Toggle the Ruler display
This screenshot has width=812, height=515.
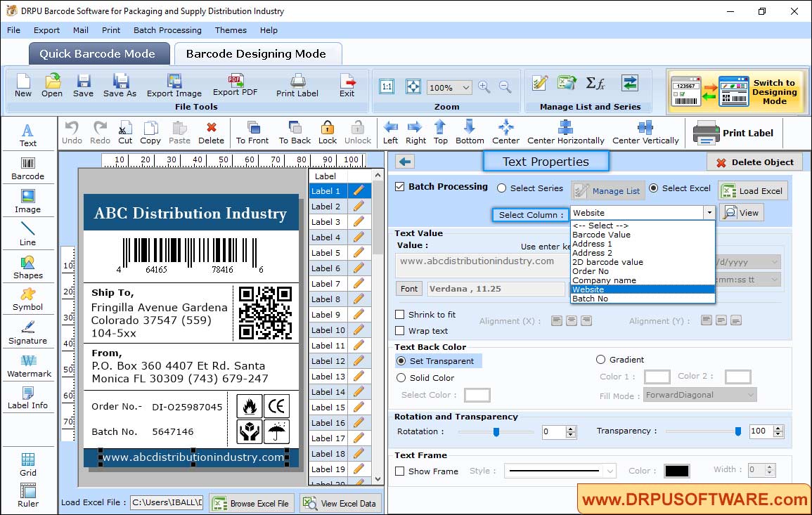(x=28, y=495)
